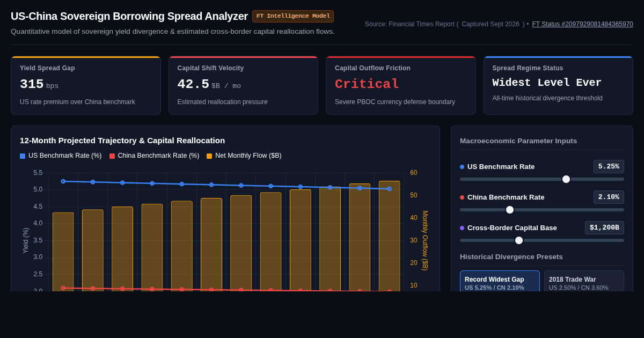Click the blue dot beside US Benchmark Rate
This screenshot has height=338, width=644.
pos(462,167)
